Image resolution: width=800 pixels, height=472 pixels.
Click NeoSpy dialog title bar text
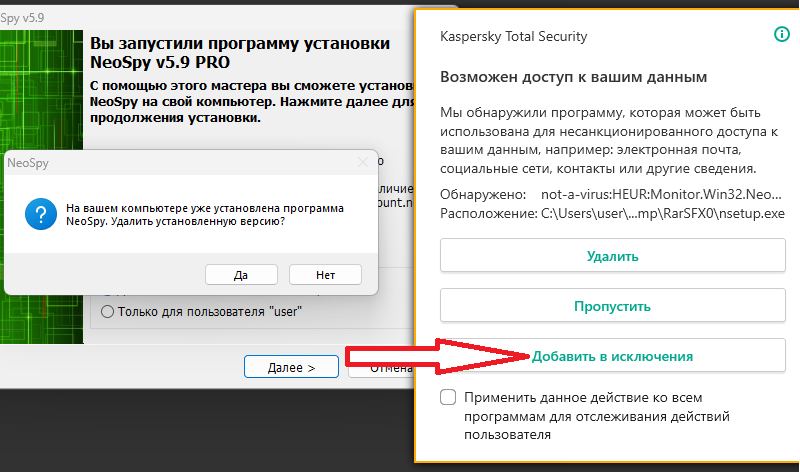[x=28, y=163]
